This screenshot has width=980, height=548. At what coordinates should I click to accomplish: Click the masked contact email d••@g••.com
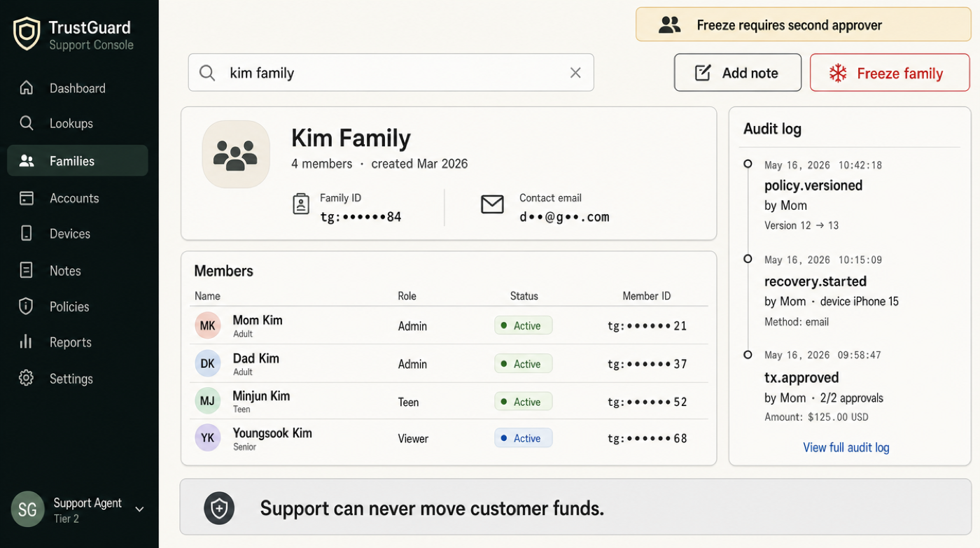point(564,217)
